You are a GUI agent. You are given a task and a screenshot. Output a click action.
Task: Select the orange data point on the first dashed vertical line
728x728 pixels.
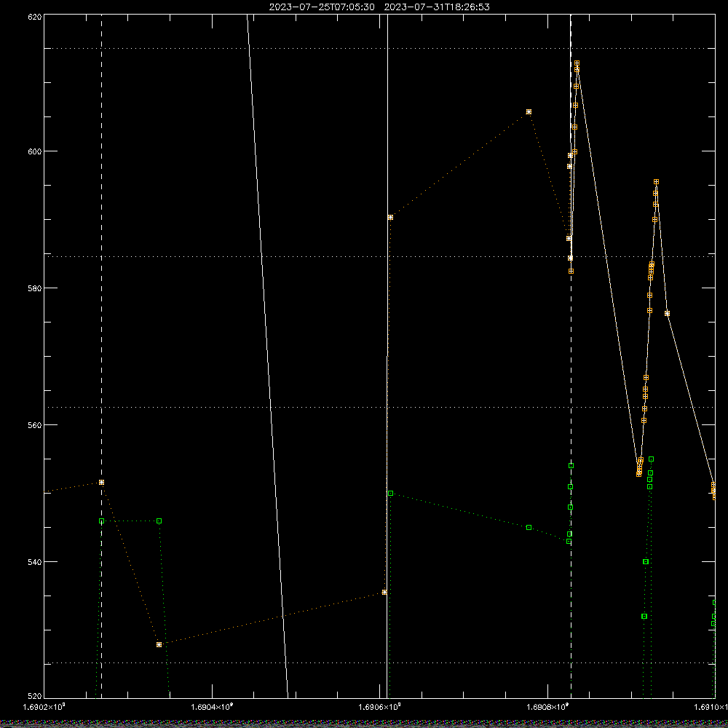pyautogui.click(x=102, y=483)
